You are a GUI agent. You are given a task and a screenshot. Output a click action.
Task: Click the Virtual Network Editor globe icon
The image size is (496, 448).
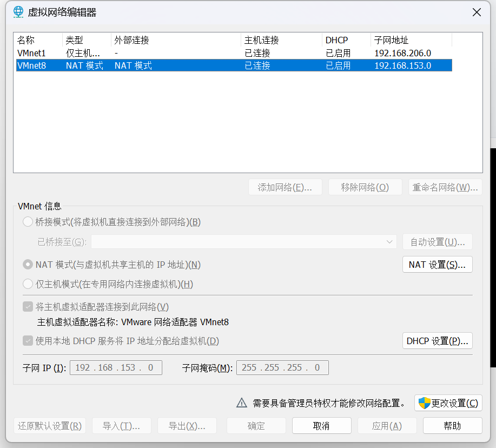[x=18, y=12]
